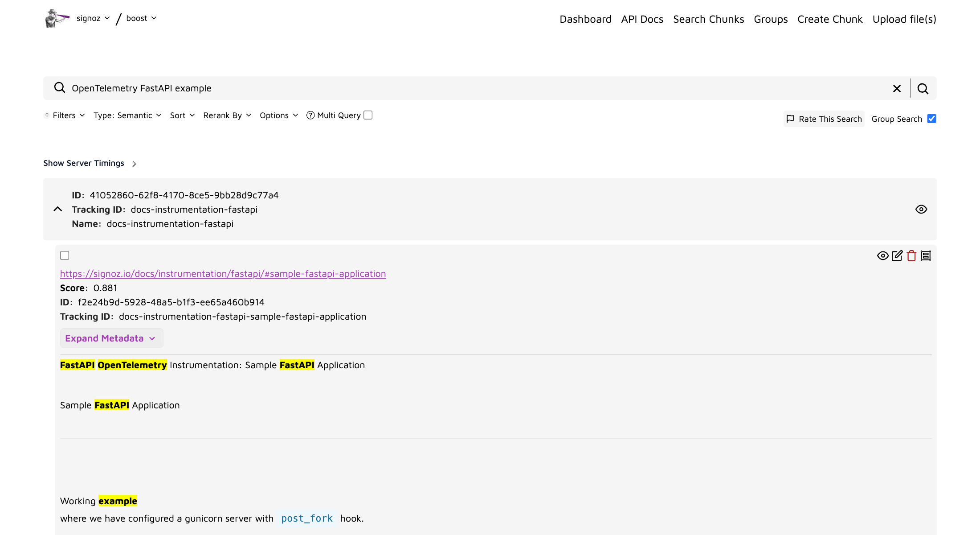Open the signoz organization dropdown
This screenshot has width=980, height=535.
(93, 18)
